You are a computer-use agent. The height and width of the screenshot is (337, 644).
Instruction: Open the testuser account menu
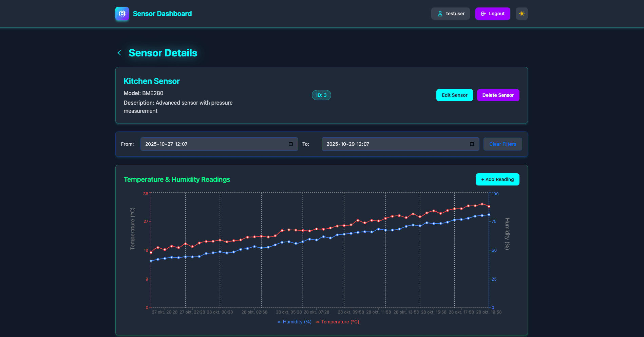tap(450, 14)
